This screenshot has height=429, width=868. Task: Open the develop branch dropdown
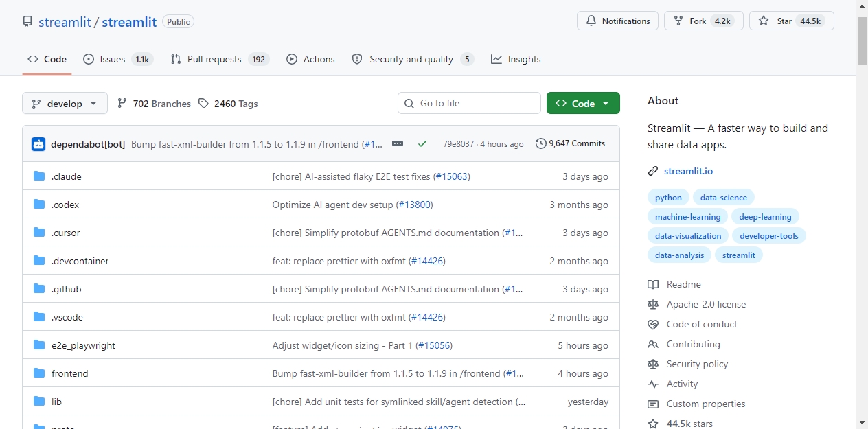click(x=65, y=104)
